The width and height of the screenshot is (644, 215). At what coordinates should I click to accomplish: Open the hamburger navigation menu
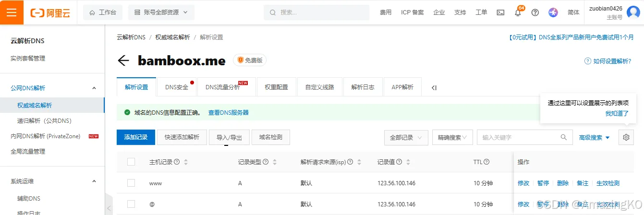(x=12, y=12)
